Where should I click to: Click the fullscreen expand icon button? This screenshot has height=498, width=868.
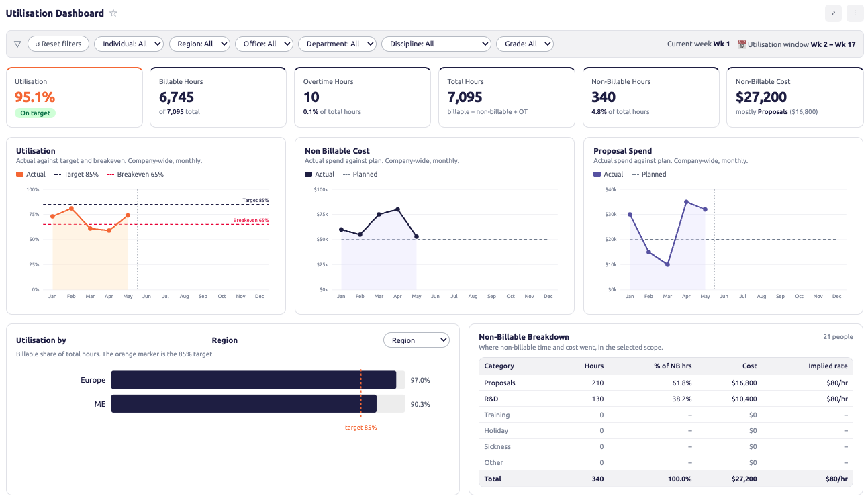click(833, 13)
